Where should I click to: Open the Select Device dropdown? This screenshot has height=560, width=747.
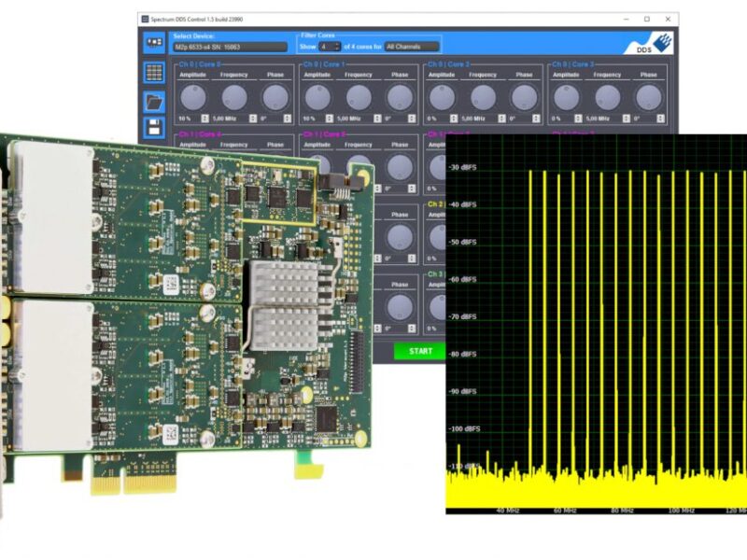229,47
